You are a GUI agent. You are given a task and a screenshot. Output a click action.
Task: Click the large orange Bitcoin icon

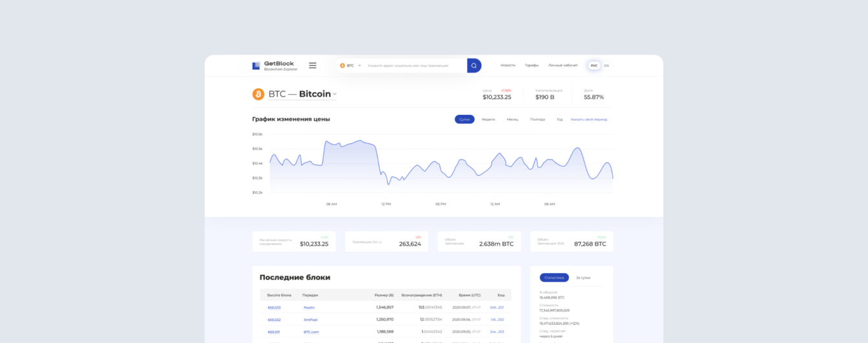(258, 94)
